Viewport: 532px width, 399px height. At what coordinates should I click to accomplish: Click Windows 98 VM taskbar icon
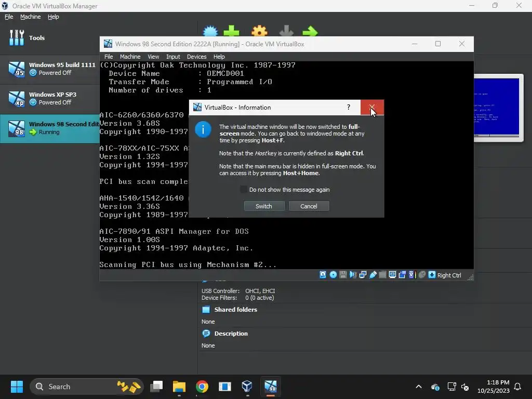(x=270, y=387)
